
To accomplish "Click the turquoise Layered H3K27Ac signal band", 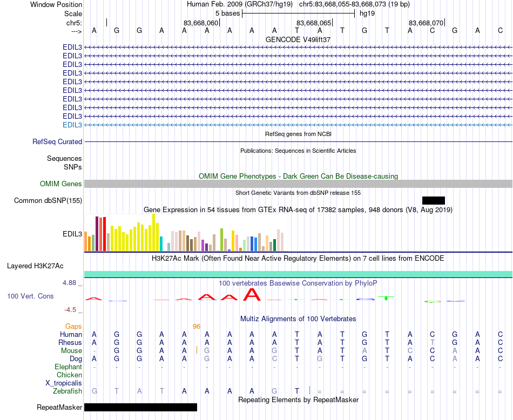I will click(299, 274).
